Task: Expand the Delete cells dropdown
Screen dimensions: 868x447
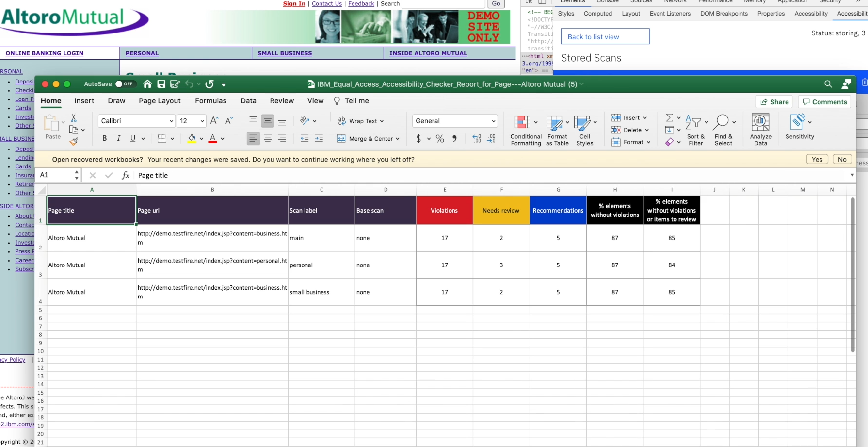Action: pyautogui.click(x=647, y=130)
